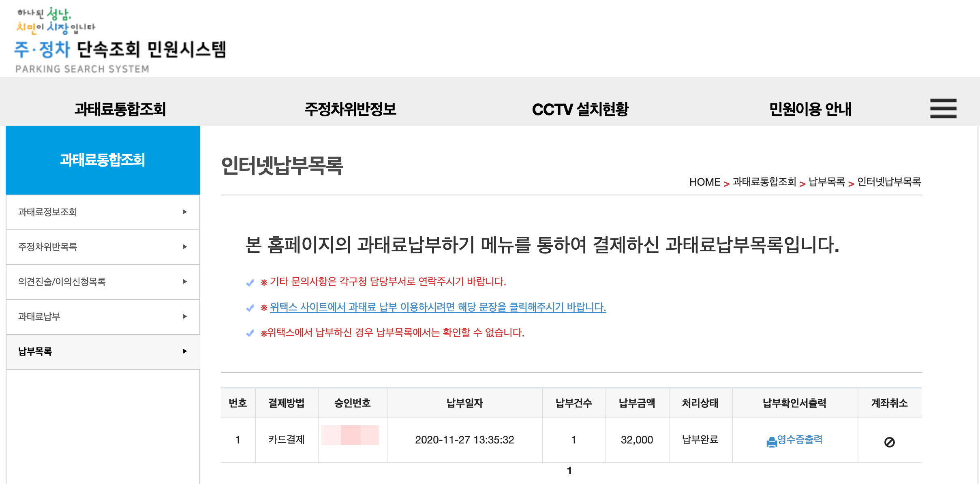Image resolution: width=980 pixels, height=484 pixels.
Task: Open 민원이용 안내 top menu
Action: click(810, 109)
